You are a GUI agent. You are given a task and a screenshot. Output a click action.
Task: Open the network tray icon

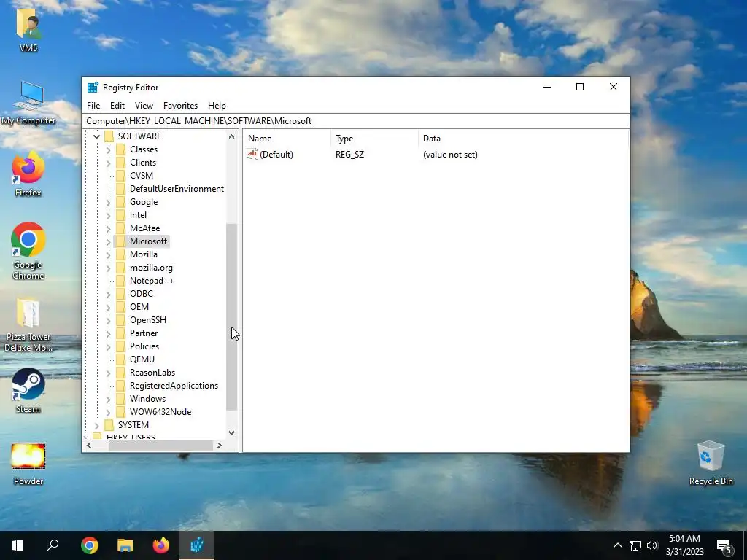[635, 545]
